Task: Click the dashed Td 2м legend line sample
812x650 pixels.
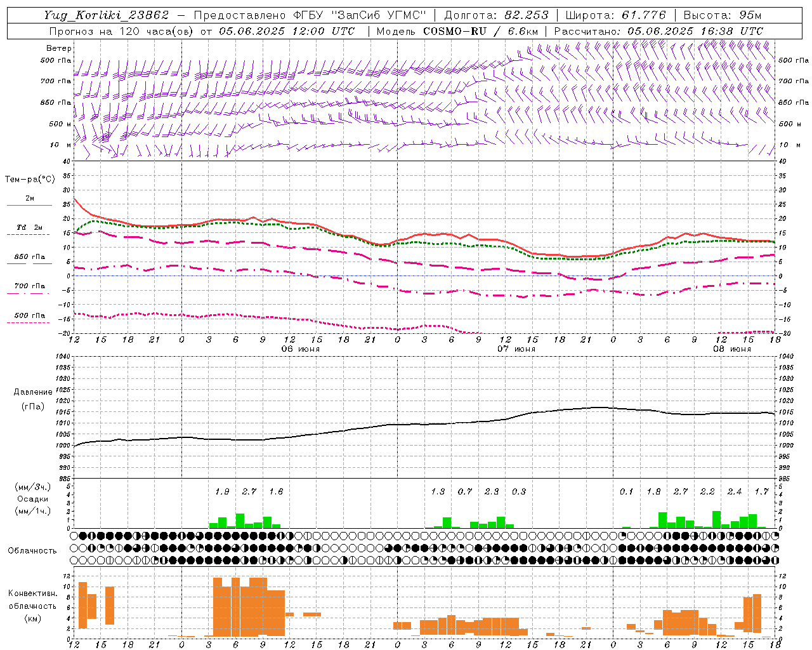Action: [29, 234]
